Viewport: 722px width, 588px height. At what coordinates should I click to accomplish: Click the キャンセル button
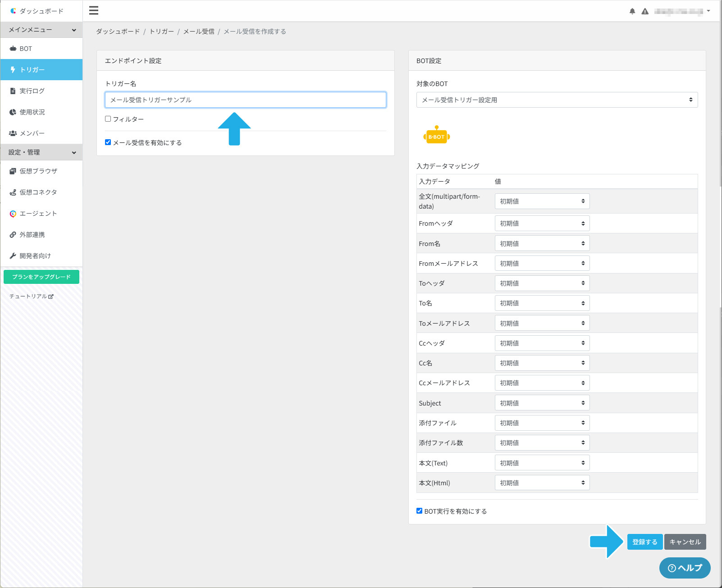(x=685, y=542)
